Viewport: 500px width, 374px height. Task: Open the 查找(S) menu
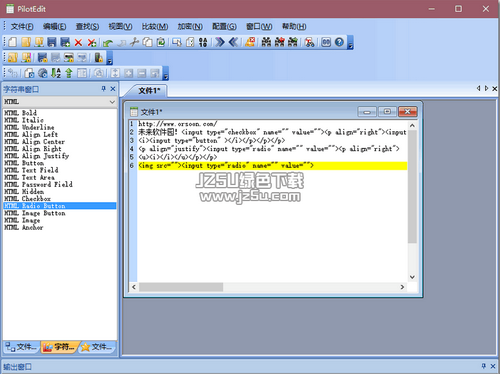87,26
